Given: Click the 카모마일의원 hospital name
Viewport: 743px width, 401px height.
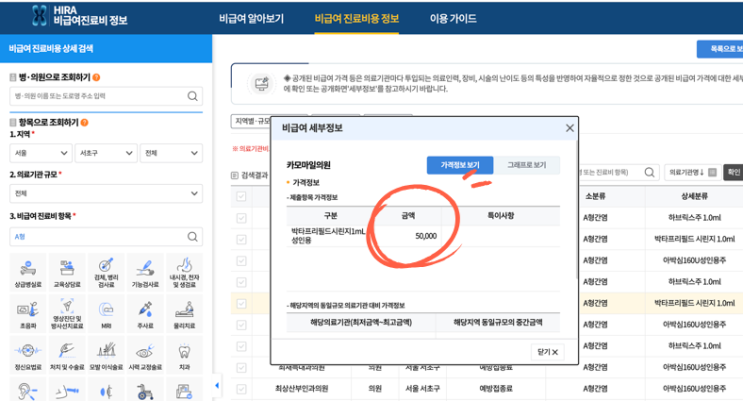Looking at the screenshot, I should [x=308, y=165].
